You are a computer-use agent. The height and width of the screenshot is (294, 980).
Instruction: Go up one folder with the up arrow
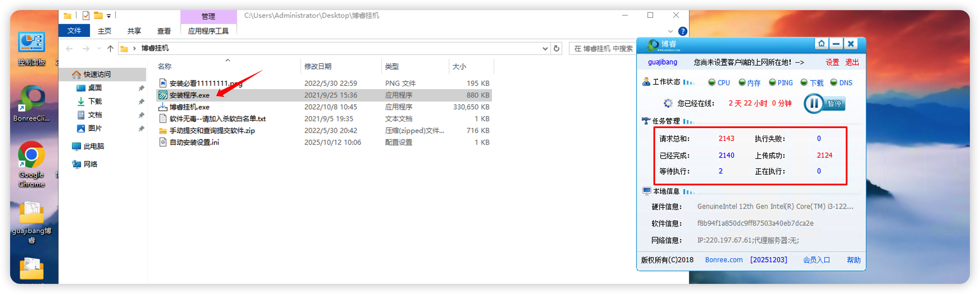pyautogui.click(x=110, y=48)
